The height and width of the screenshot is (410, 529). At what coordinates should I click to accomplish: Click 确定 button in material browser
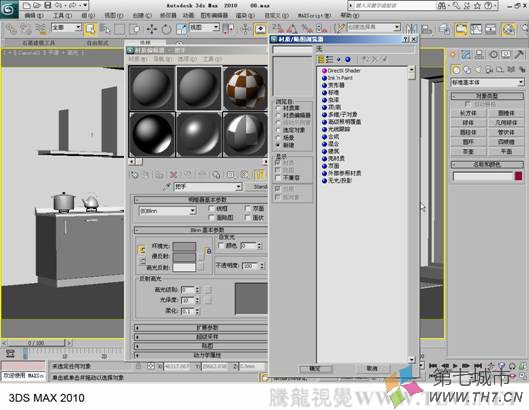(315, 368)
